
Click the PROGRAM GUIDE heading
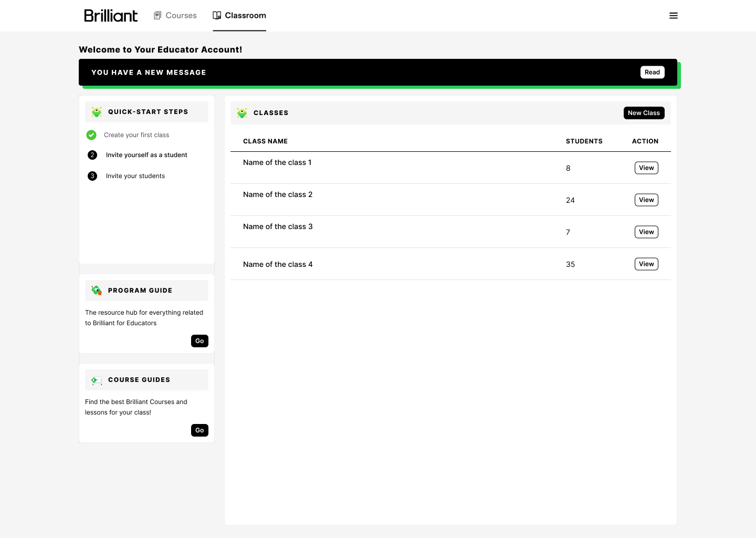pyautogui.click(x=140, y=291)
